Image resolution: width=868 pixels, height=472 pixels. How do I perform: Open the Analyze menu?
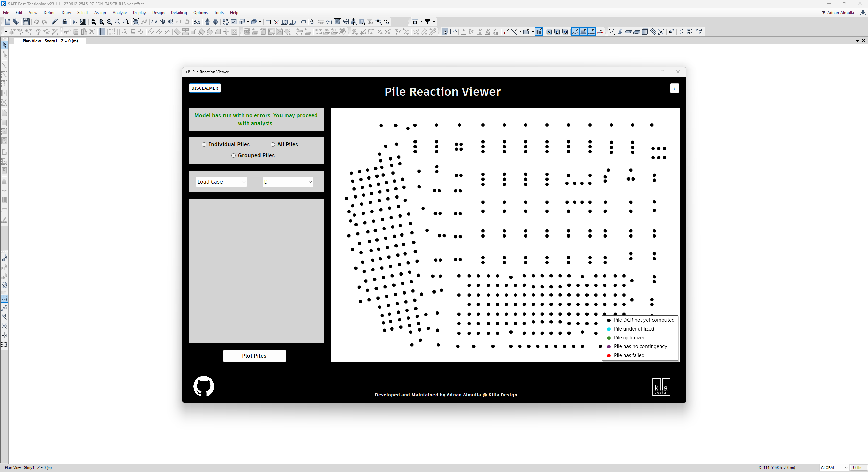[119, 13]
